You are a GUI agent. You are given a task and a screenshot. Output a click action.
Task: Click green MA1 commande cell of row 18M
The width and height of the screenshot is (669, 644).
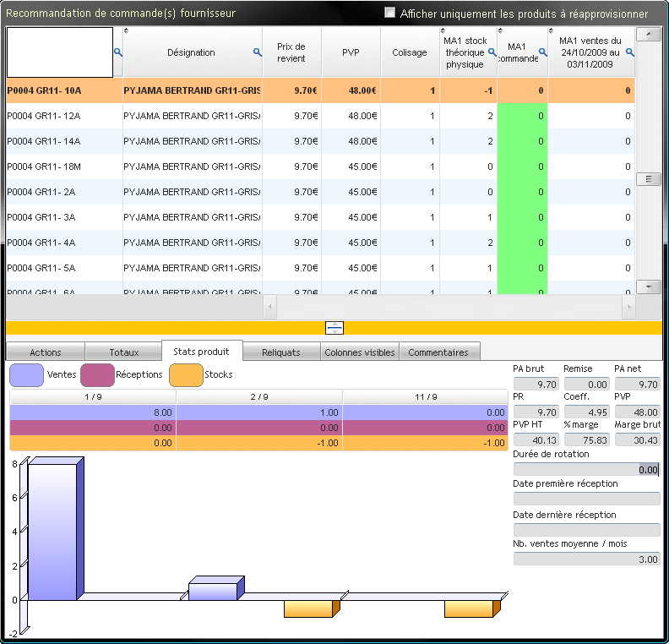(x=522, y=166)
